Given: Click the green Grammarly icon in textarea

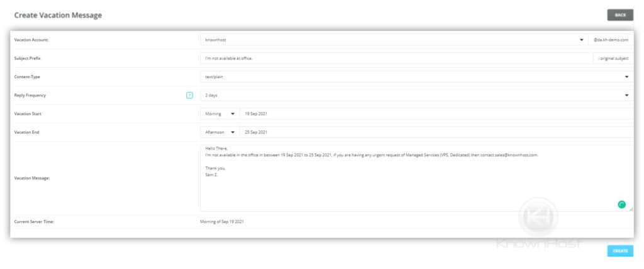Looking at the screenshot, I should (x=622, y=204).
